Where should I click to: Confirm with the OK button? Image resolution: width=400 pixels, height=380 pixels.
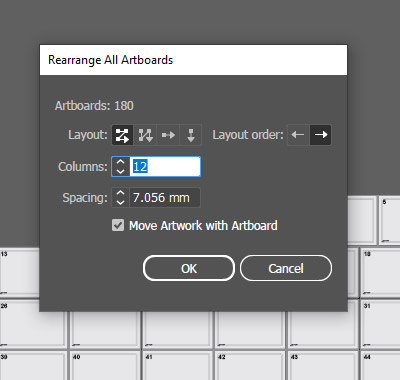(189, 268)
